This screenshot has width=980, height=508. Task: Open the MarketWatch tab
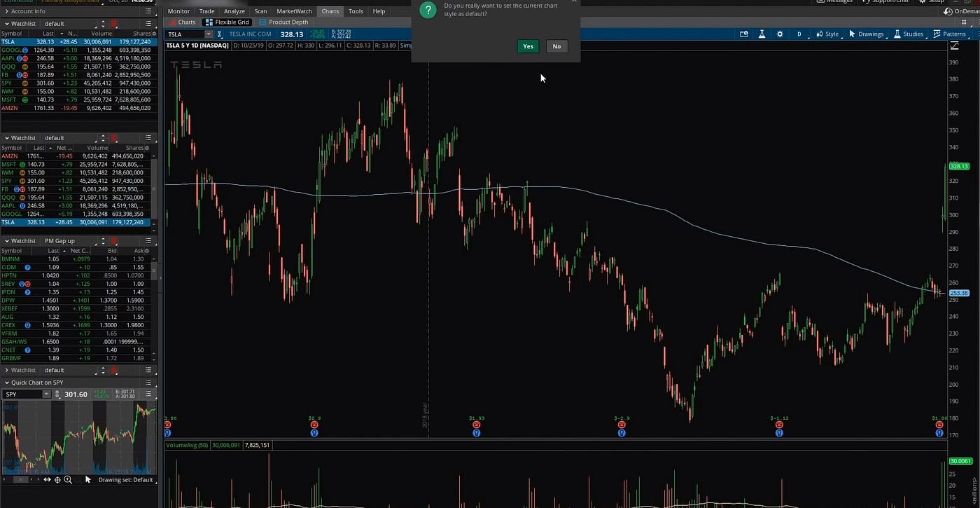pos(294,11)
